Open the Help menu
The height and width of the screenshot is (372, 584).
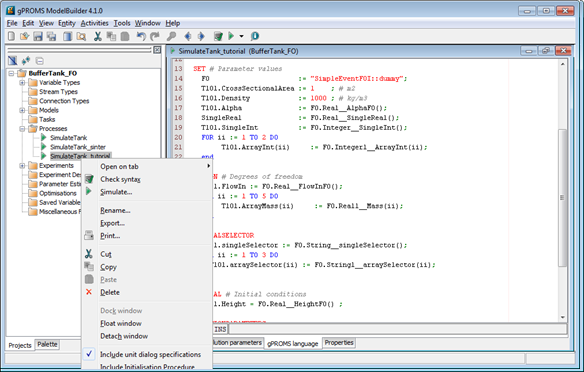pyautogui.click(x=172, y=23)
